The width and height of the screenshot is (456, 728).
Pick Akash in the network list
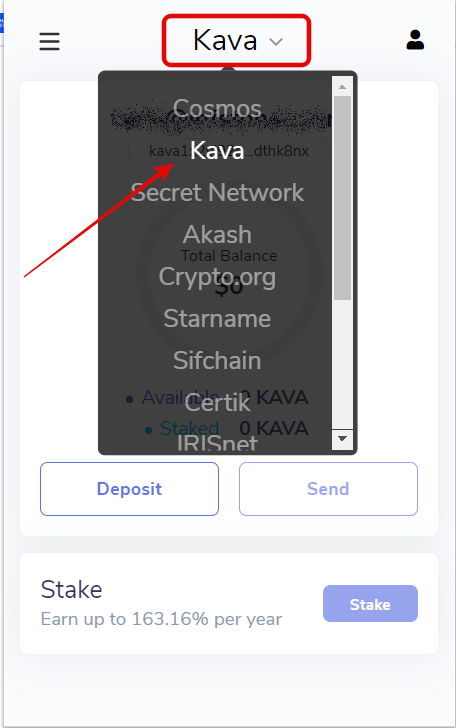217,234
